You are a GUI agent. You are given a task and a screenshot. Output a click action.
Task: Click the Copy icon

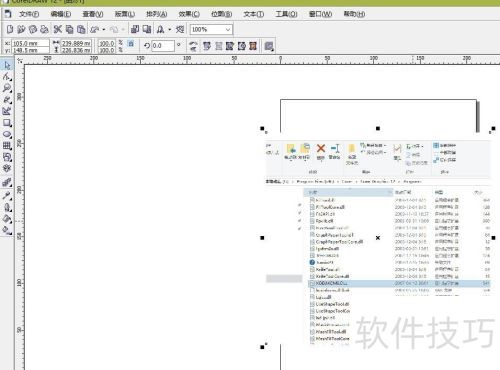coord(69,29)
